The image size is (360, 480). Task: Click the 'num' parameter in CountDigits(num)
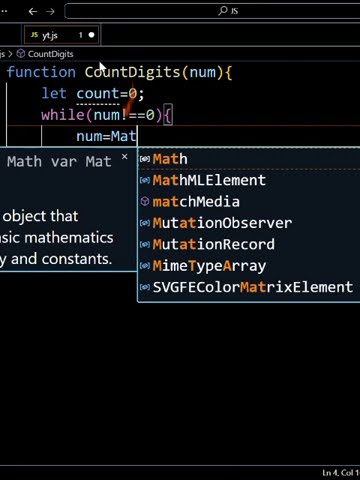coord(202,72)
